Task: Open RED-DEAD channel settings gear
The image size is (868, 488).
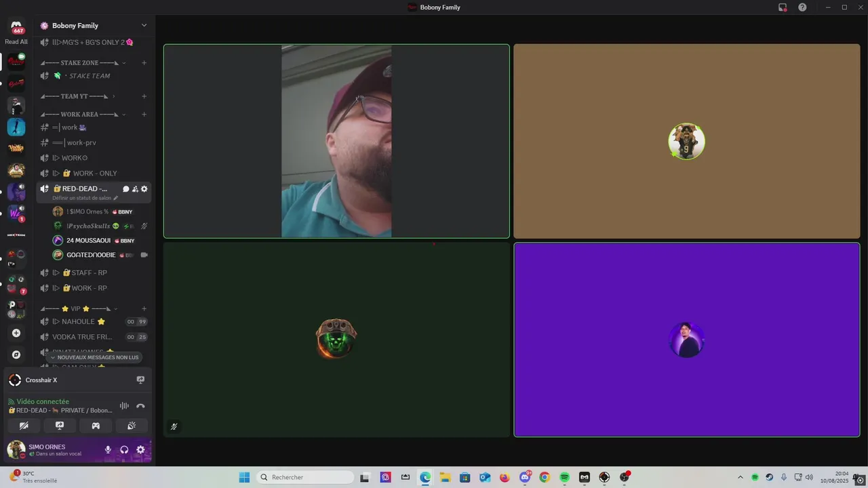Action: click(144, 189)
